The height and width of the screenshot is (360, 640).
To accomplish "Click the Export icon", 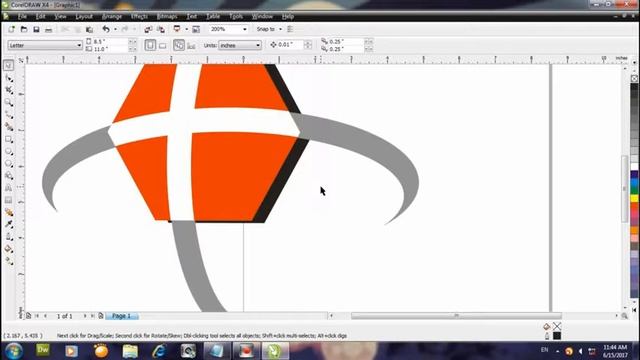I will pos(161,29).
